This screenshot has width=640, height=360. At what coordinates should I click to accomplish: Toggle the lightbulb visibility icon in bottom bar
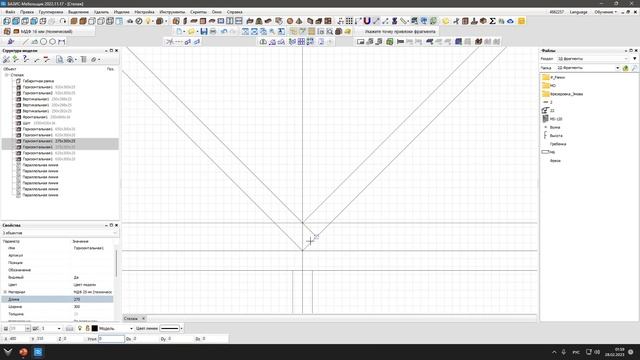(x=80, y=328)
